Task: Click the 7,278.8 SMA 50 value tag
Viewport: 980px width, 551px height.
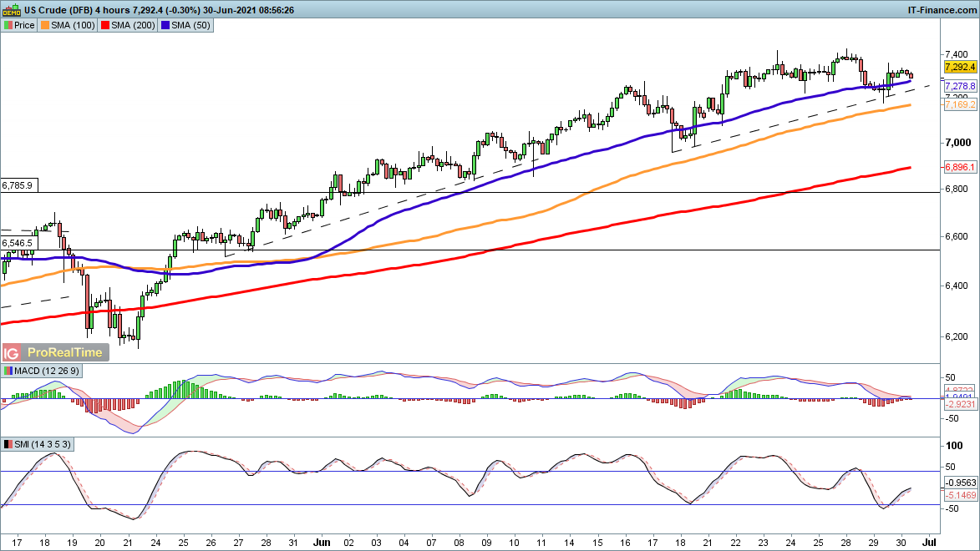Action: coord(960,86)
